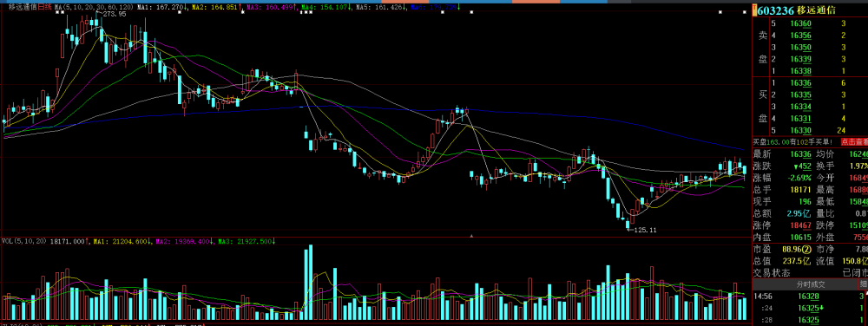
Task: Click buy level 1 price 16336
Action: tap(801, 83)
